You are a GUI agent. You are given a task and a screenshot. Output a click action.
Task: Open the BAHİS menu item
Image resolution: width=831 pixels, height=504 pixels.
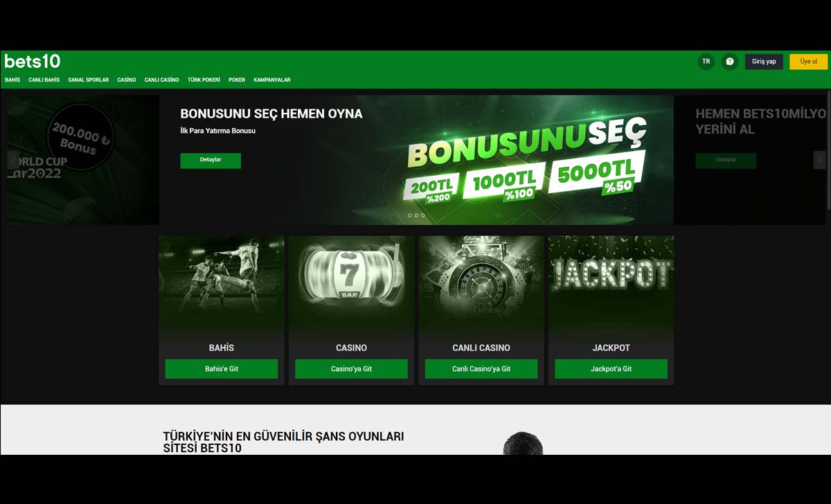point(12,80)
